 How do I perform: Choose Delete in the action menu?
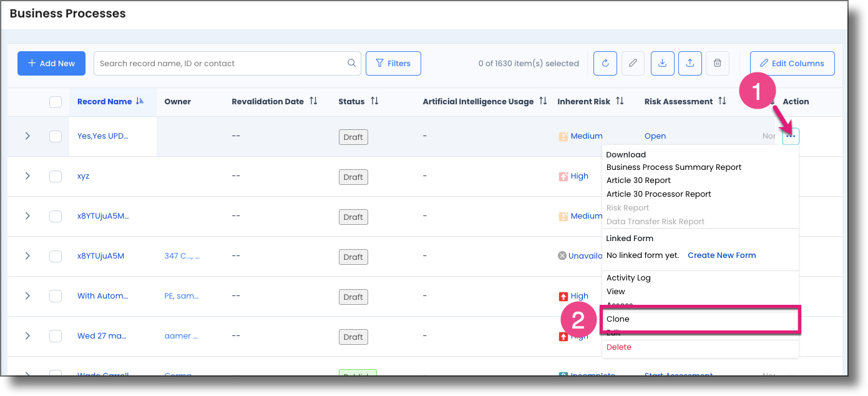pos(618,347)
